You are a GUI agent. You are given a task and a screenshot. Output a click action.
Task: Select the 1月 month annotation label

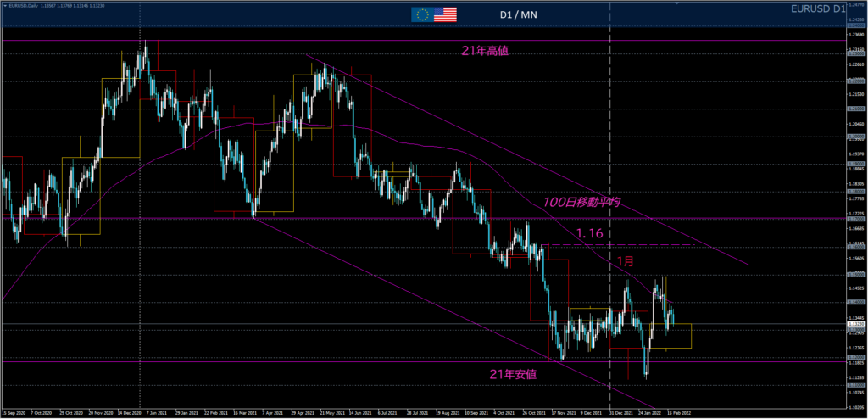click(624, 261)
